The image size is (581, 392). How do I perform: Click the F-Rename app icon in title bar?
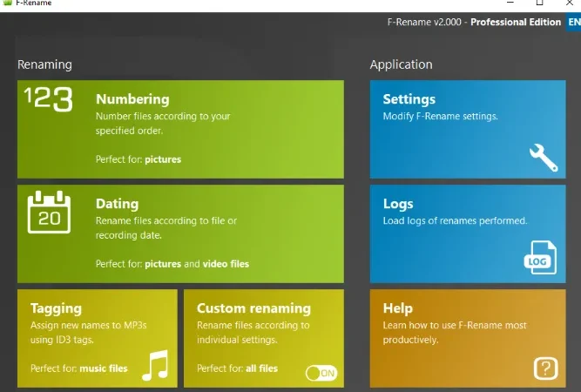pyautogui.click(x=8, y=3)
